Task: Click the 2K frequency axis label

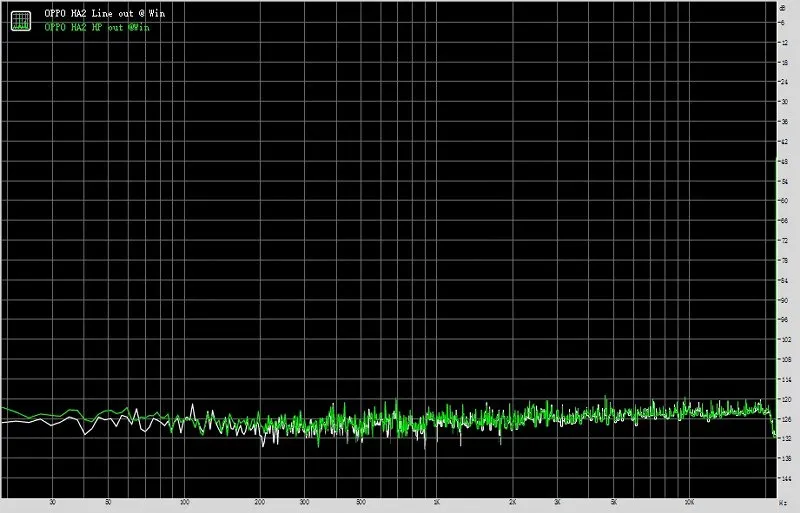Action: (512, 502)
